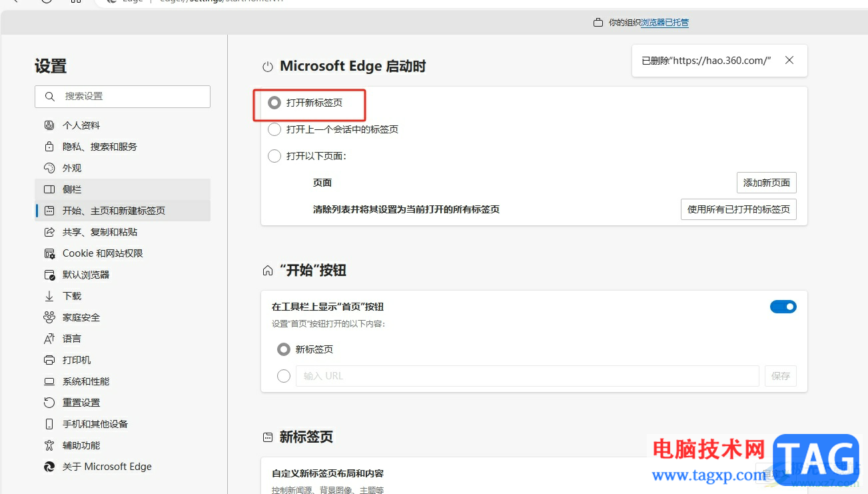This screenshot has width=868, height=494.
Task: Click the Edge logo beside 关于 Microsoft Edge
Action: (49, 467)
